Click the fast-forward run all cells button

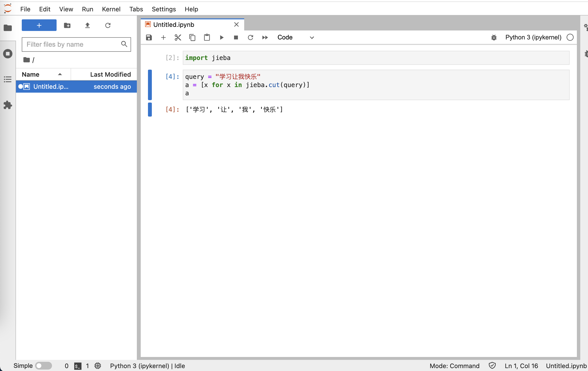[x=265, y=37]
